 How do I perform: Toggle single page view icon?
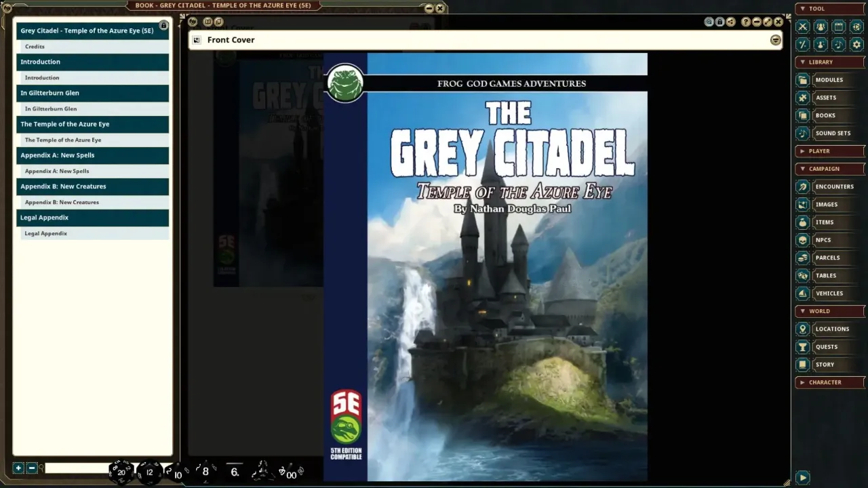click(208, 22)
